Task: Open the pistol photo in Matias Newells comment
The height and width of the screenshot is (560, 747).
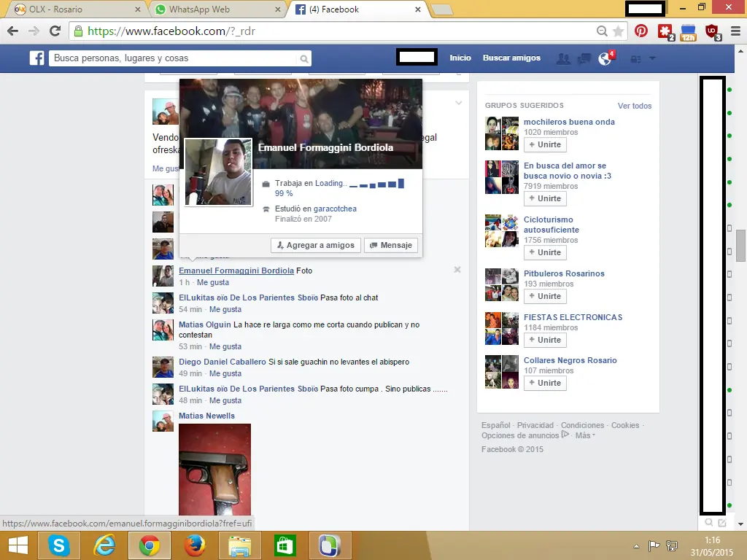Action: tap(215, 470)
